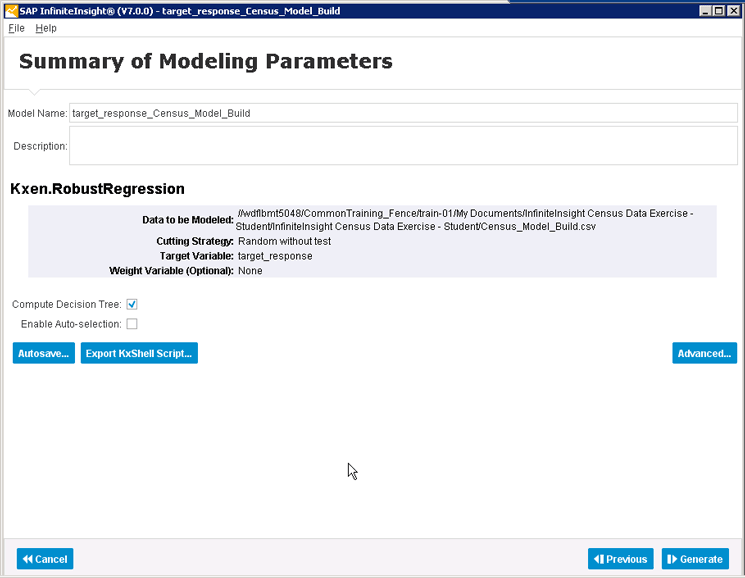
Task: Click the Summary of Modeling Parameters title
Action: click(x=206, y=61)
